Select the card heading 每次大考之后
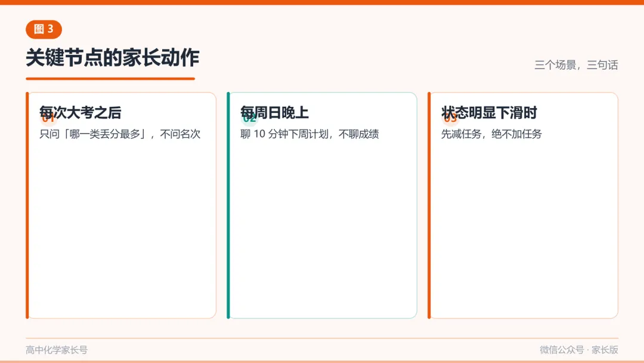The height and width of the screenshot is (363, 644). (80, 113)
